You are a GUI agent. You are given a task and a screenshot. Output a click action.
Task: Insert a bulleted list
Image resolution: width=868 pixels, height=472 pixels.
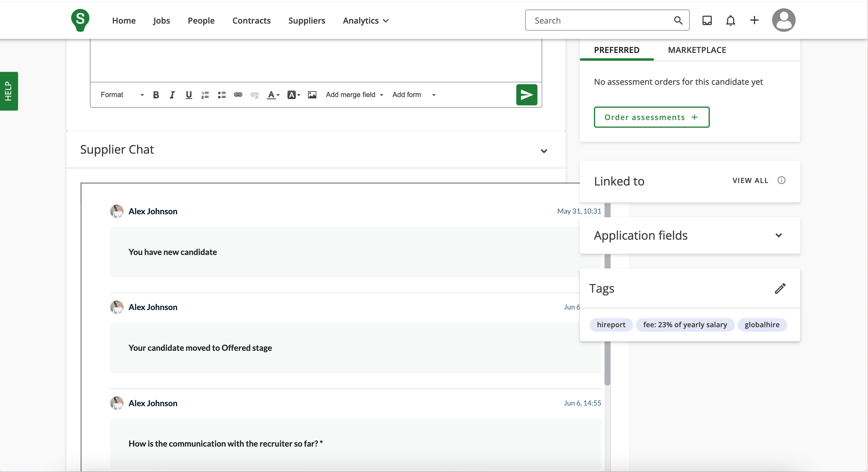coord(221,95)
